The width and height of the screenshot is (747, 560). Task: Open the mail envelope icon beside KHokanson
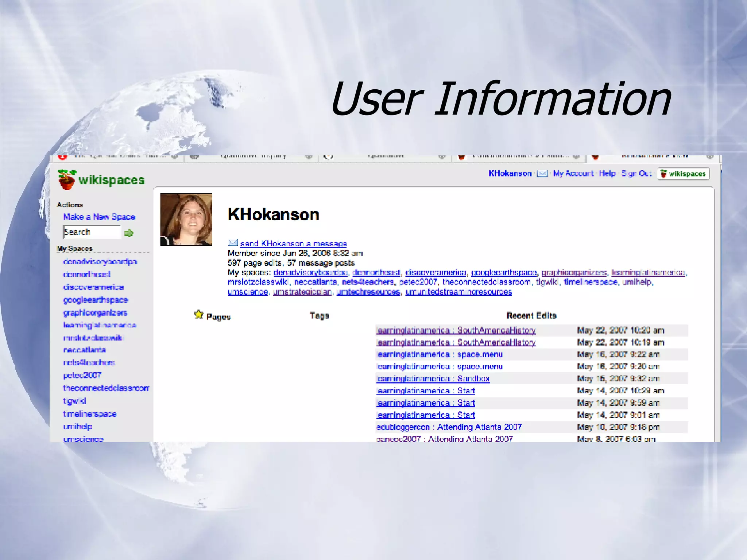542,174
